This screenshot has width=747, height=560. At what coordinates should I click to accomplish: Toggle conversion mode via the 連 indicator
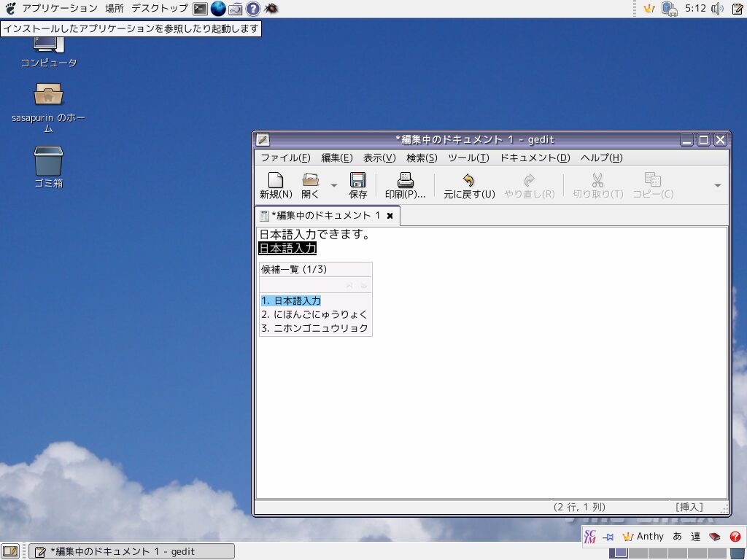click(x=694, y=537)
